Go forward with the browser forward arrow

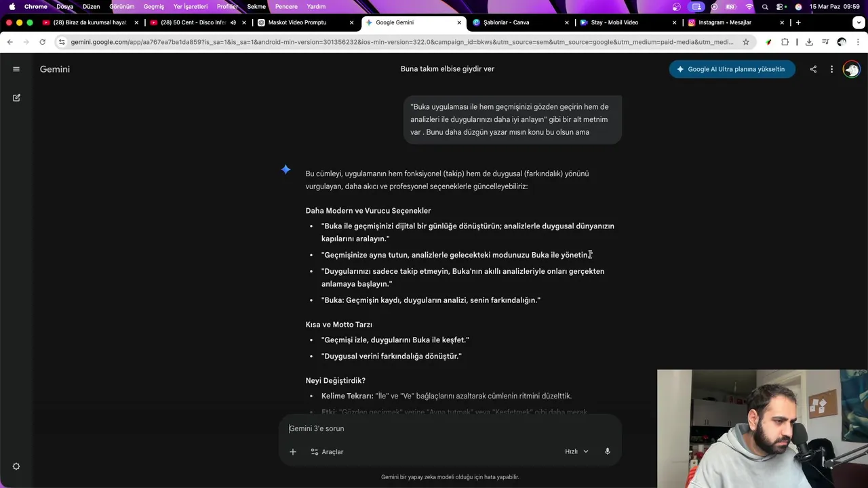[26, 42]
